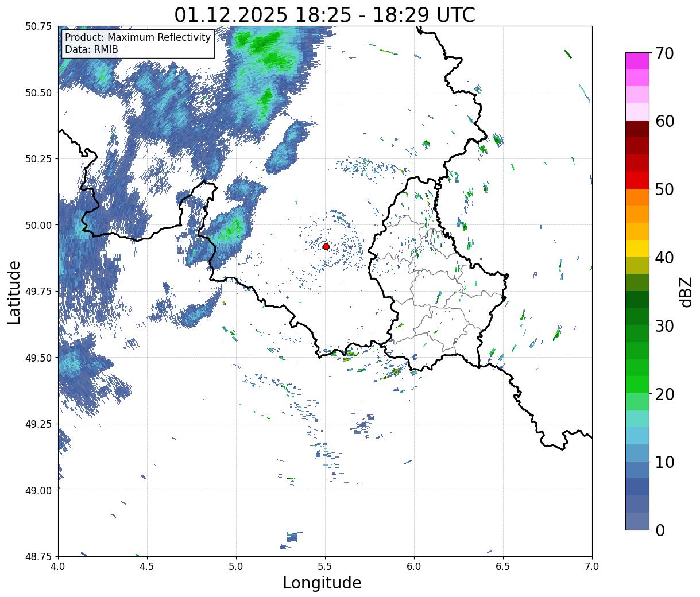Pick the magenta 70 dBZ colorbar band
The height and width of the screenshot is (597, 700).
(637, 61)
